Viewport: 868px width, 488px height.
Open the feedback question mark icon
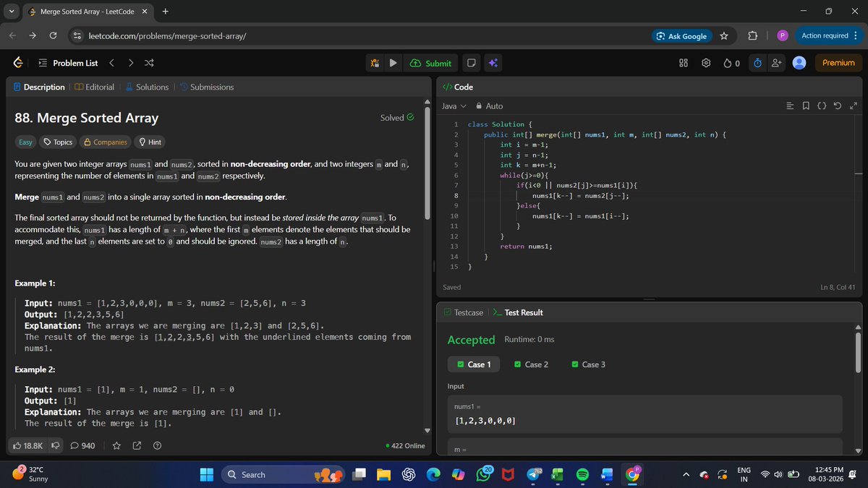tap(157, 445)
